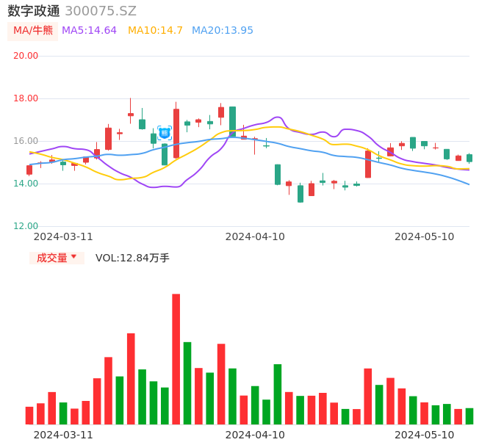Select the 2024-04-10 date under the volume chart
The width and height of the screenshot is (504, 445).
click(x=255, y=435)
